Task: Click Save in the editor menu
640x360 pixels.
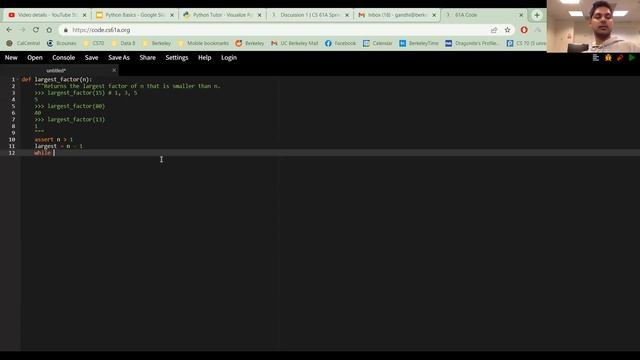Action: [91, 58]
